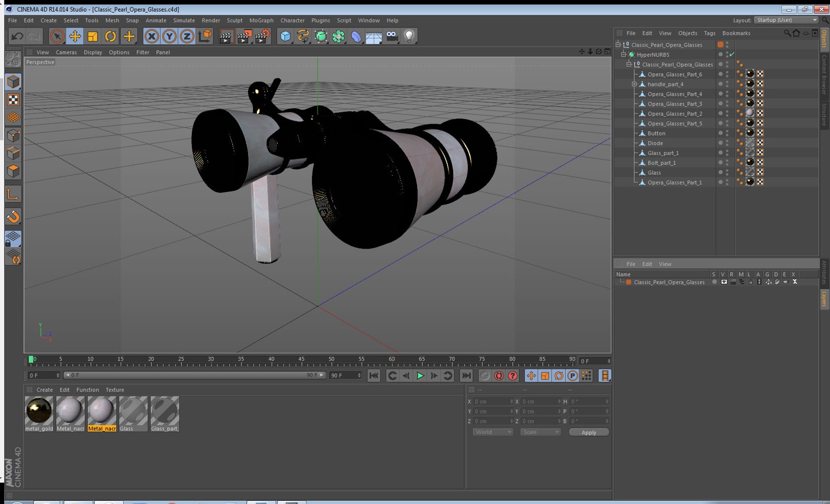Open the Light object icon
This screenshot has height=504, width=830.
tap(409, 36)
